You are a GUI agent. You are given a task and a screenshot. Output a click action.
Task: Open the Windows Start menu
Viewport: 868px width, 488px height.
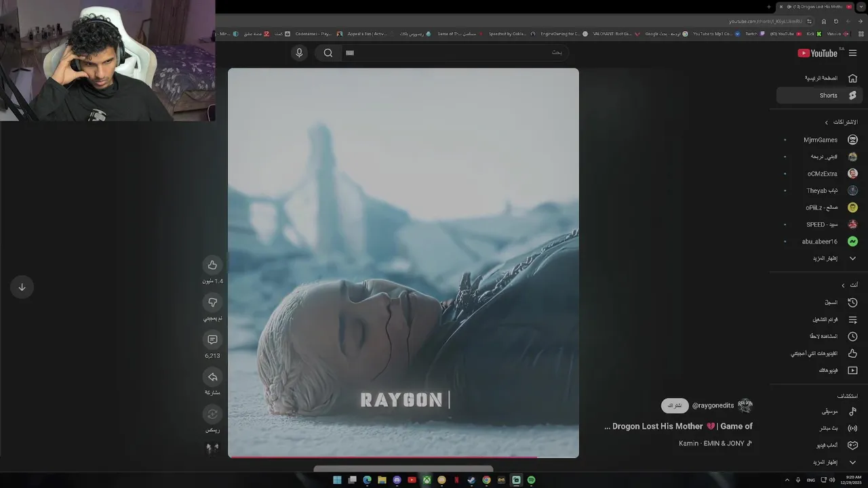tap(337, 480)
